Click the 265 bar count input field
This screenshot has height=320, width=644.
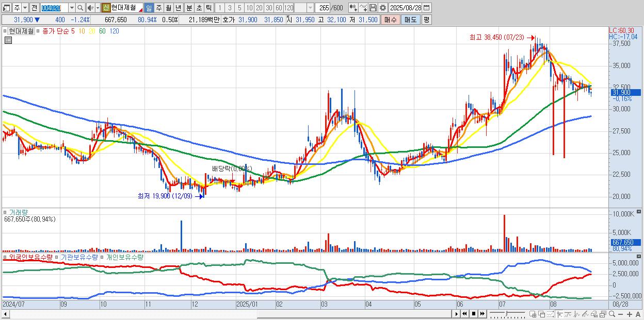click(322, 8)
